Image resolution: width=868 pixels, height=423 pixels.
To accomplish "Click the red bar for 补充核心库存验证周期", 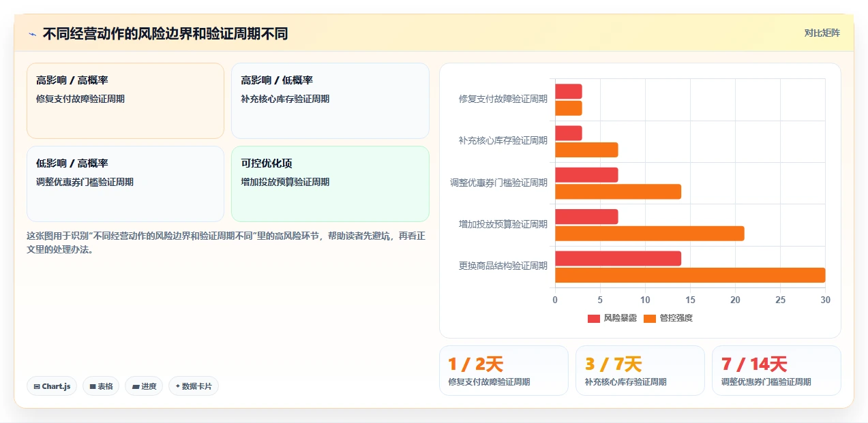I will click(569, 133).
